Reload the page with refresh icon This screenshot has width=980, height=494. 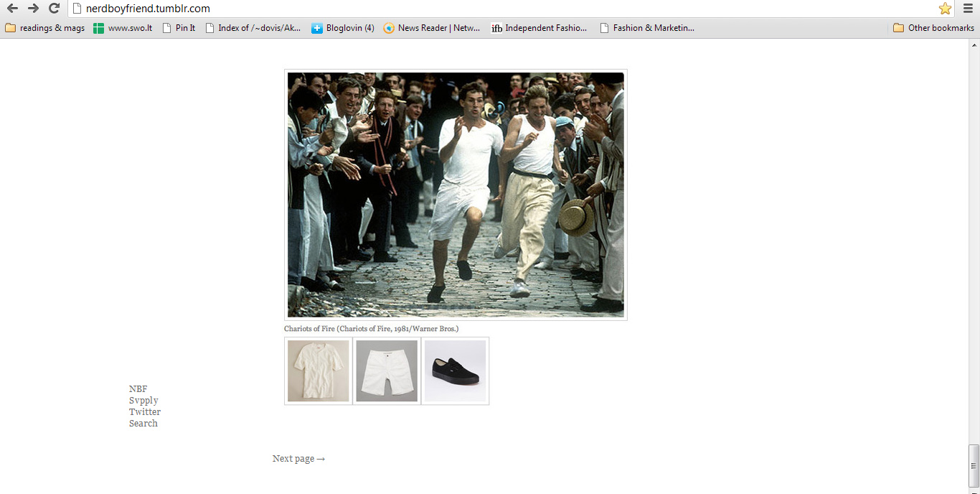[x=54, y=9]
